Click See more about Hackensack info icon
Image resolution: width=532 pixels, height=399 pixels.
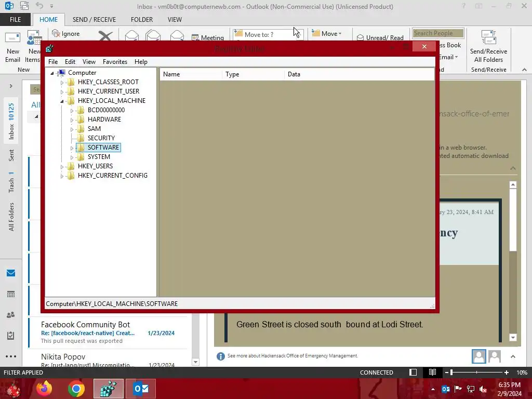click(220, 356)
